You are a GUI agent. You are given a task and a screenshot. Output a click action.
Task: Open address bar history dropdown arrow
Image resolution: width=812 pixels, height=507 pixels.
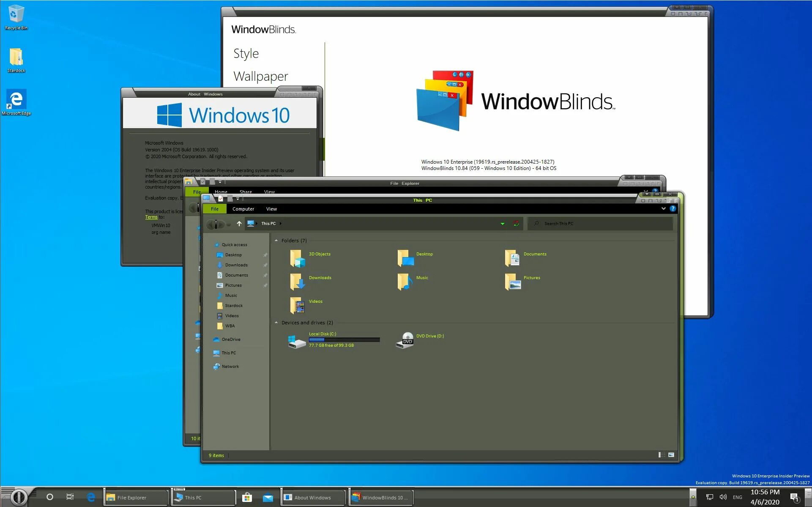click(503, 223)
